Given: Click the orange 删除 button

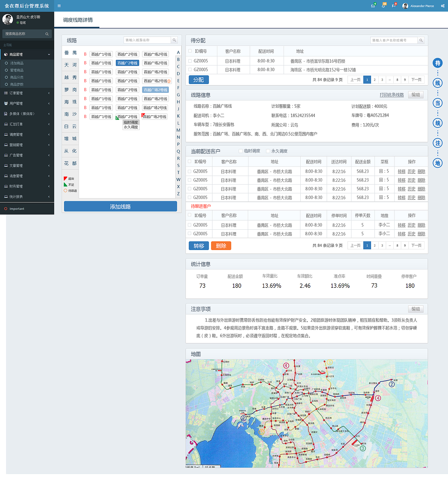Looking at the screenshot, I should point(221,246).
